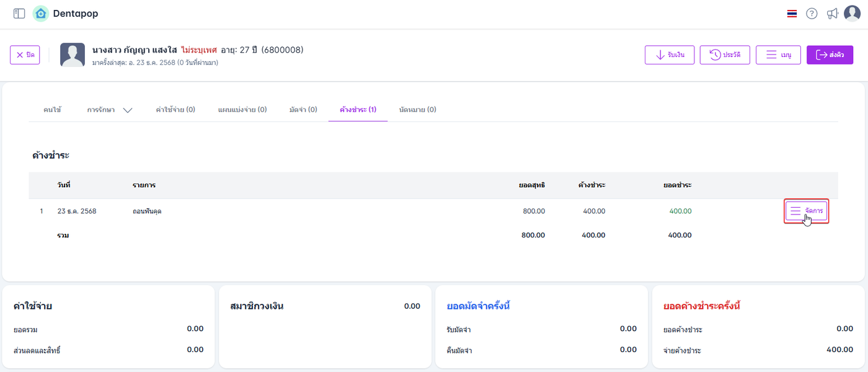Open the ค่าใช้จ่าย (0) tab
The height and width of the screenshot is (372, 868).
[x=175, y=110]
